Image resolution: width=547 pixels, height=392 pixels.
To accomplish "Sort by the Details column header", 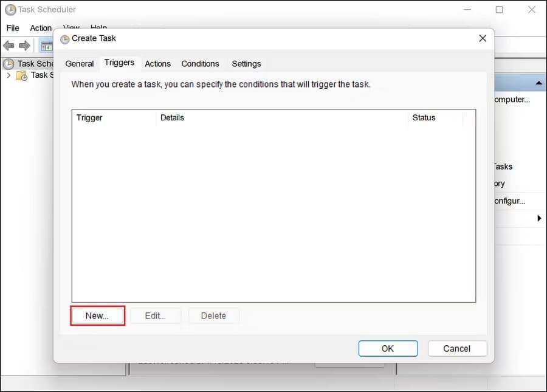I will click(282, 117).
